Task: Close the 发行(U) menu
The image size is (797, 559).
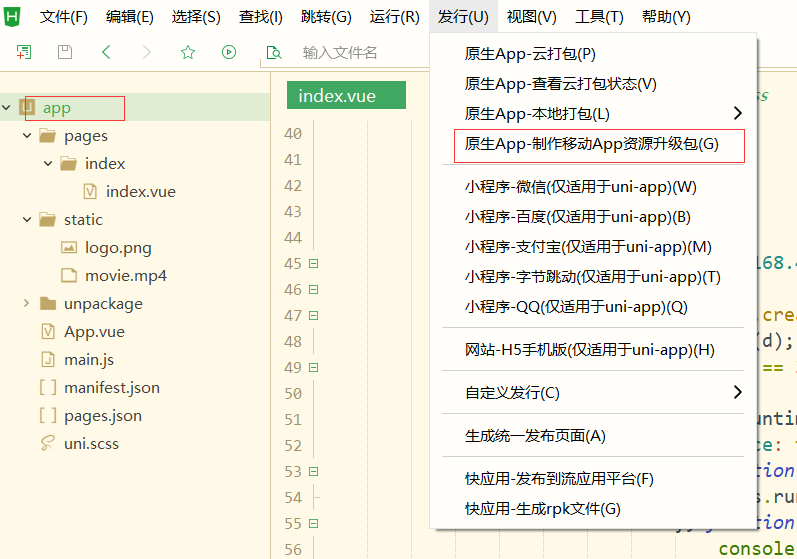Action: click(463, 17)
